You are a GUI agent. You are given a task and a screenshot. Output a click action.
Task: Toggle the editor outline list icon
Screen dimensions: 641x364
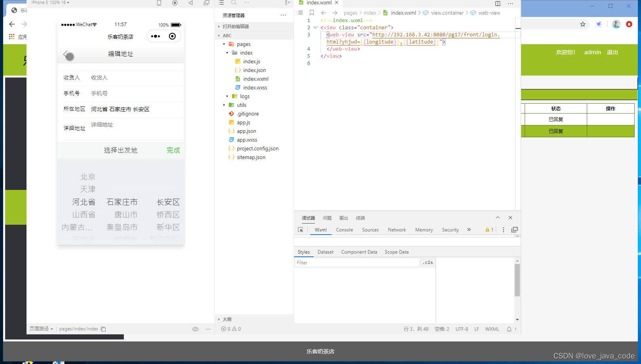(x=300, y=13)
